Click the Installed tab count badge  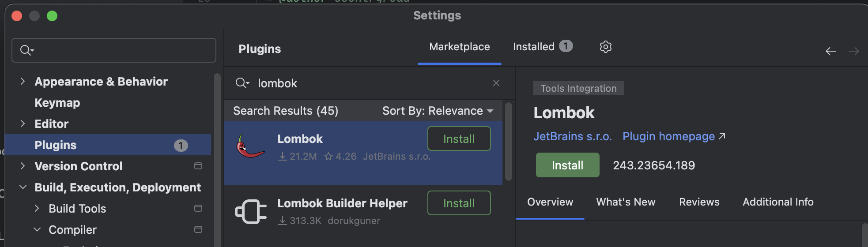click(x=566, y=46)
